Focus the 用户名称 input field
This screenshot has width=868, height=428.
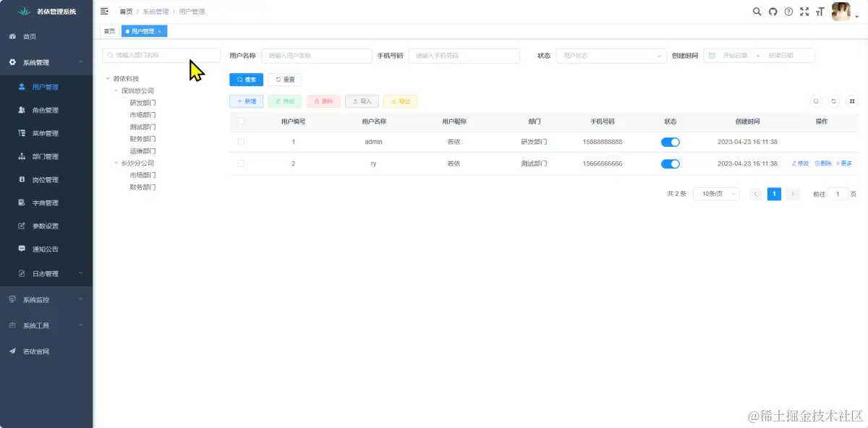[x=317, y=56]
